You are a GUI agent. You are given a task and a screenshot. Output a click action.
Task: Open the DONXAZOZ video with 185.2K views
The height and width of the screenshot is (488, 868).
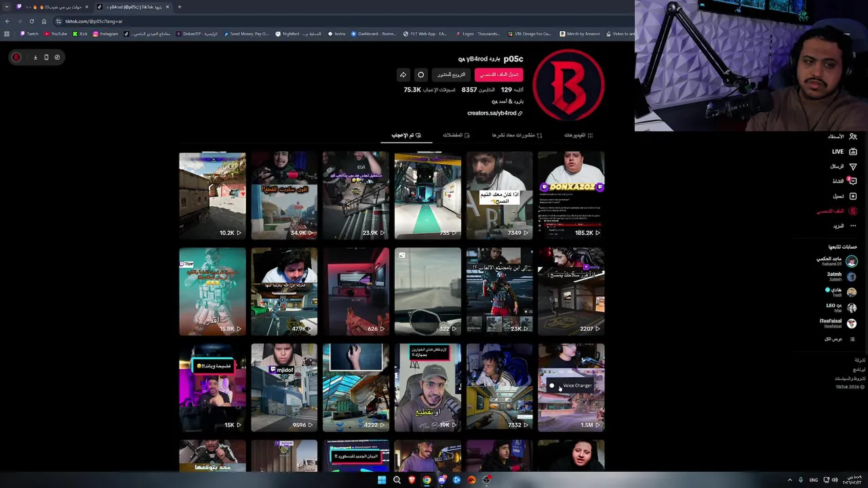571,195
